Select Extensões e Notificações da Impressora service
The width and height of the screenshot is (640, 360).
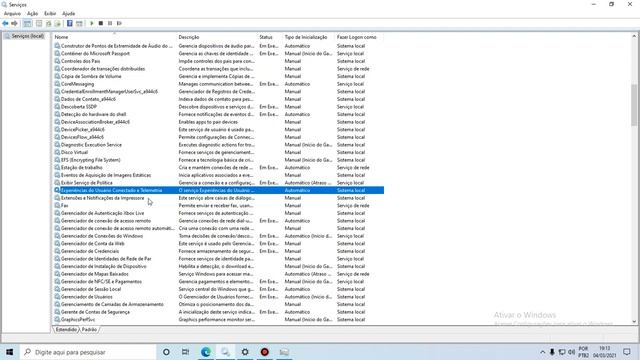point(218,198)
